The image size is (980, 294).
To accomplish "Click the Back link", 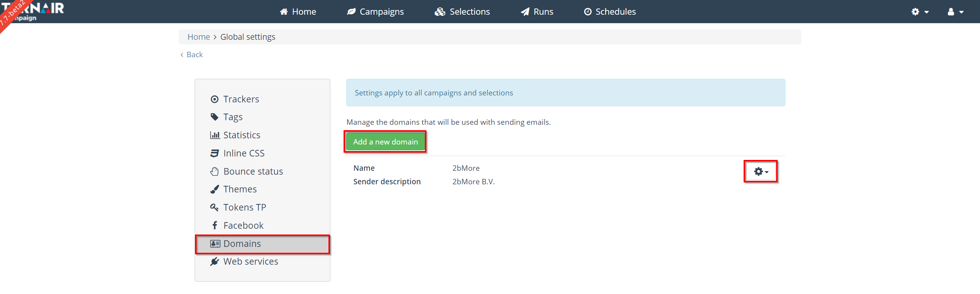I will coord(192,54).
